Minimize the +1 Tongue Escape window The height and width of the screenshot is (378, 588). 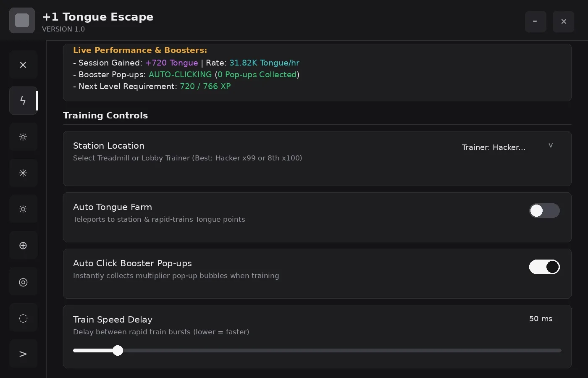(x=535, y=21)
